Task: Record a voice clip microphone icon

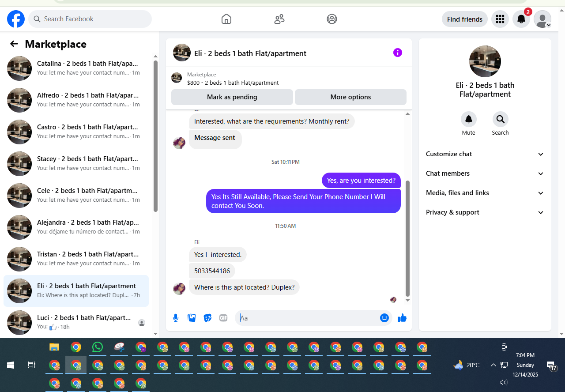Action: coord(176,318)
